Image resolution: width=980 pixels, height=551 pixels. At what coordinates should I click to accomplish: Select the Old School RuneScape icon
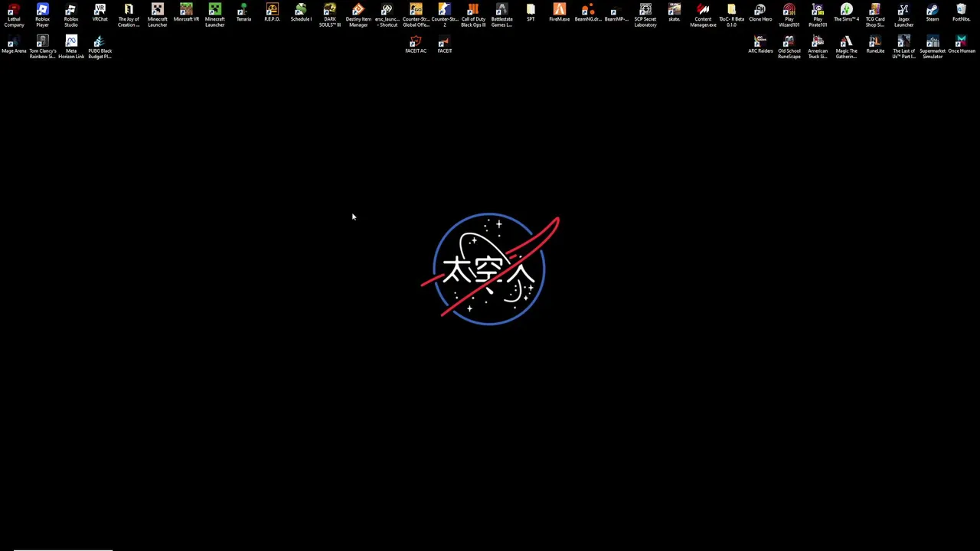pos(789,47)
